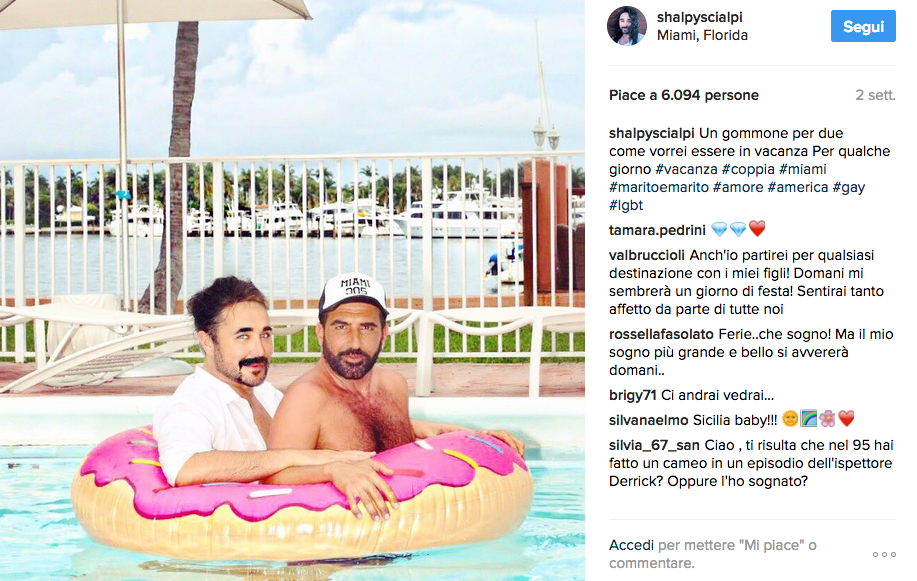
Task: Open the Miami, Florida location link
Action: [702, 35]
